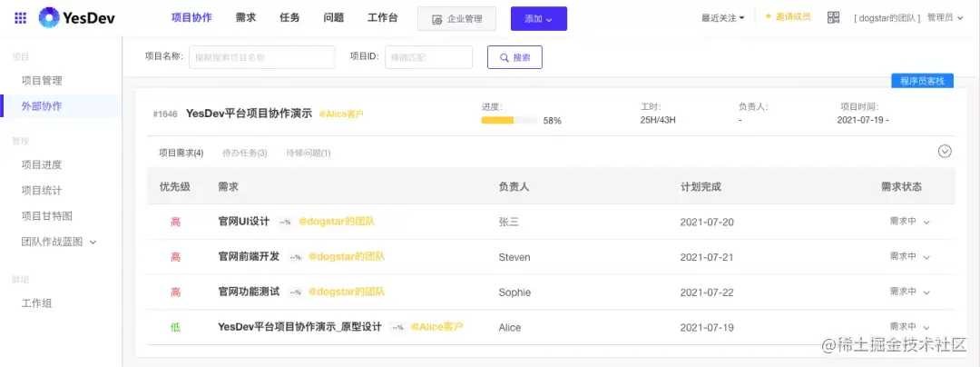Go to 项目管理 in sidebar
Screen dimensions: 980x367
42,81
